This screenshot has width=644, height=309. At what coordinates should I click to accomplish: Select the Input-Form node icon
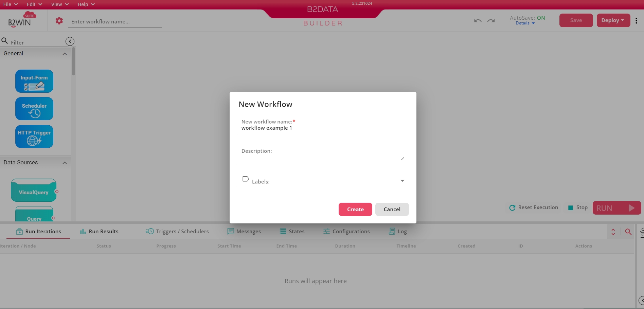click(34, 81)
